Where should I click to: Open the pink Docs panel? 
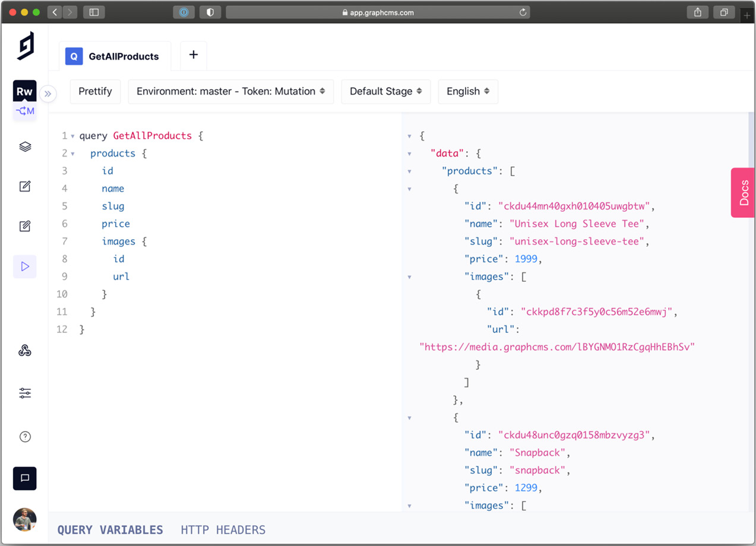click(743, 192)
